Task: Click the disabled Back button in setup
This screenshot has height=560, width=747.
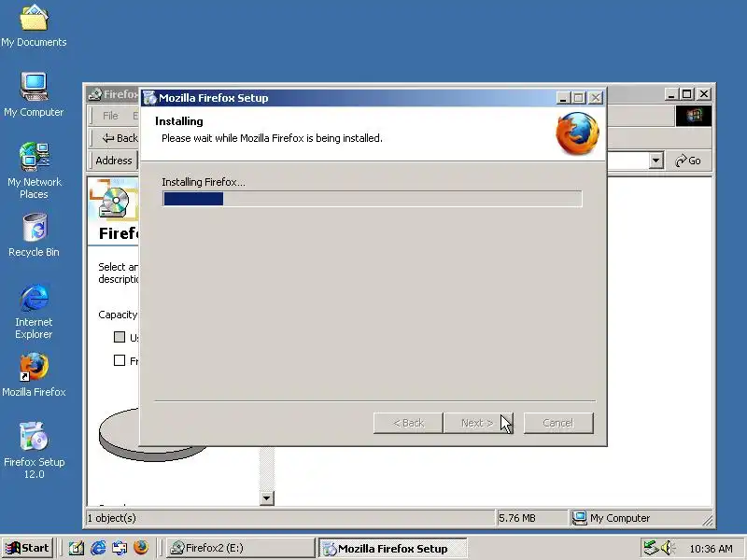Action: coord(408,423)
